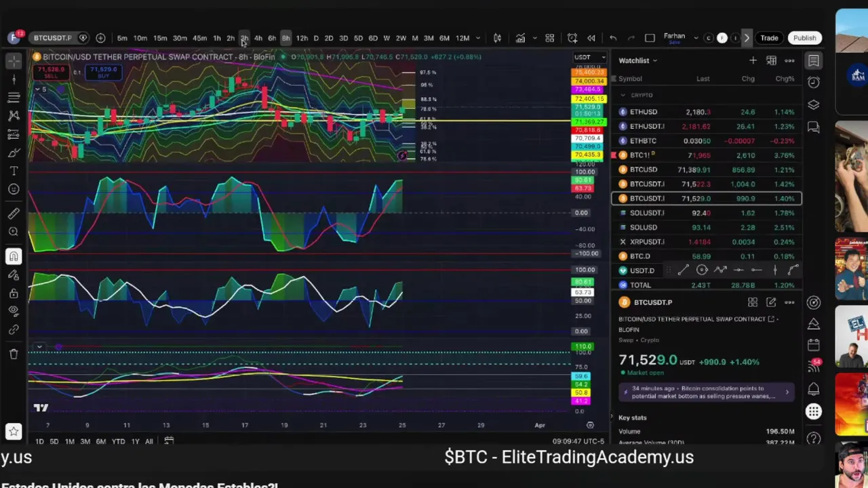Select BTC.D in the watchlist

click(x=707, y=256)
